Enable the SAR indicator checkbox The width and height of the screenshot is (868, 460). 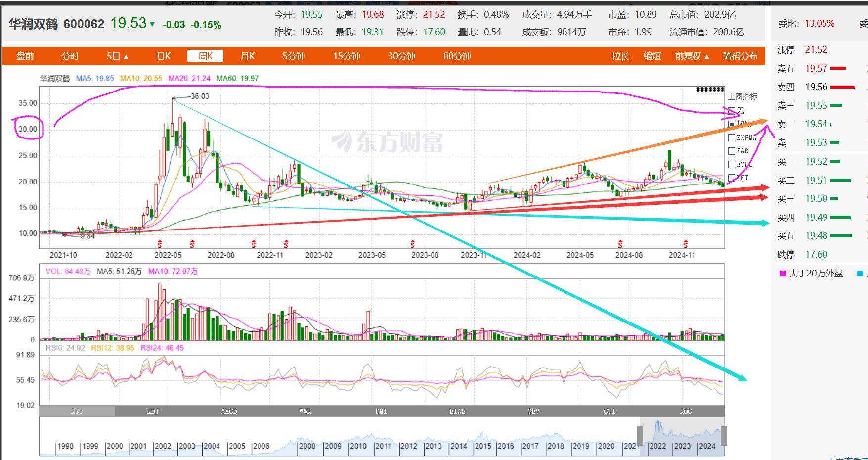(732, 151)
